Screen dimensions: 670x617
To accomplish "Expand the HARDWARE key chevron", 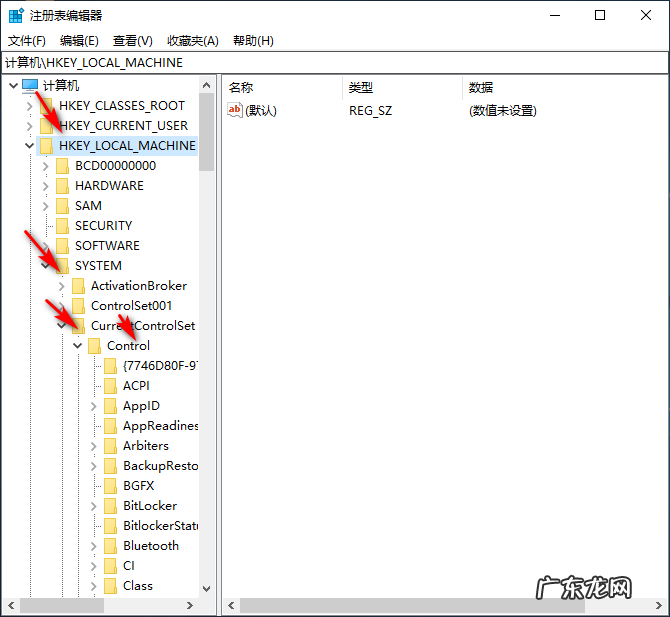I will pyautogui.click(x=46, y=186).
